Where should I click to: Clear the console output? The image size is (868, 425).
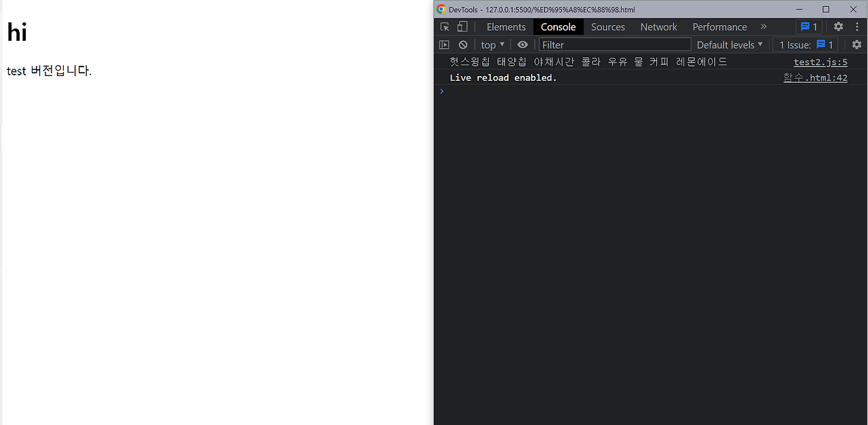click(x=462, y=44)
